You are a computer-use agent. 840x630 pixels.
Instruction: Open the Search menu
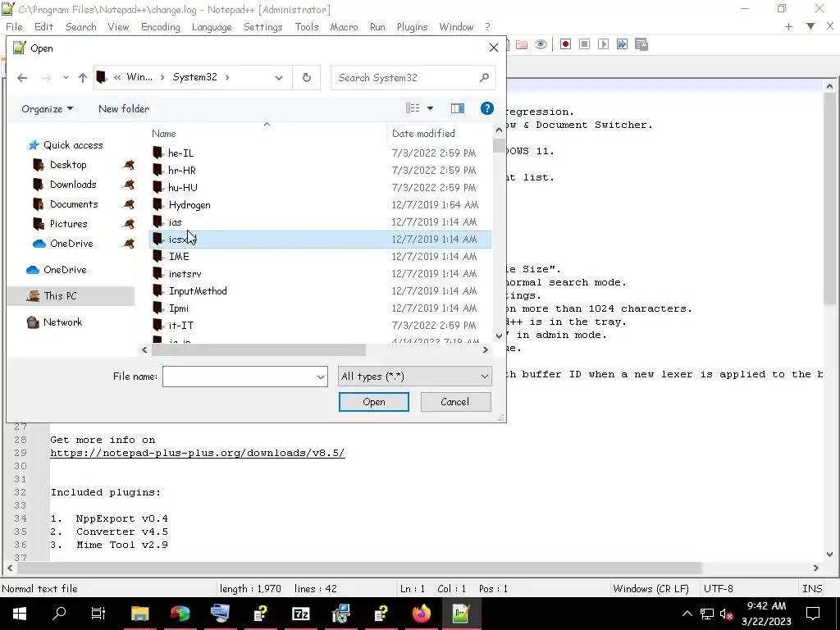click(81, 27)
